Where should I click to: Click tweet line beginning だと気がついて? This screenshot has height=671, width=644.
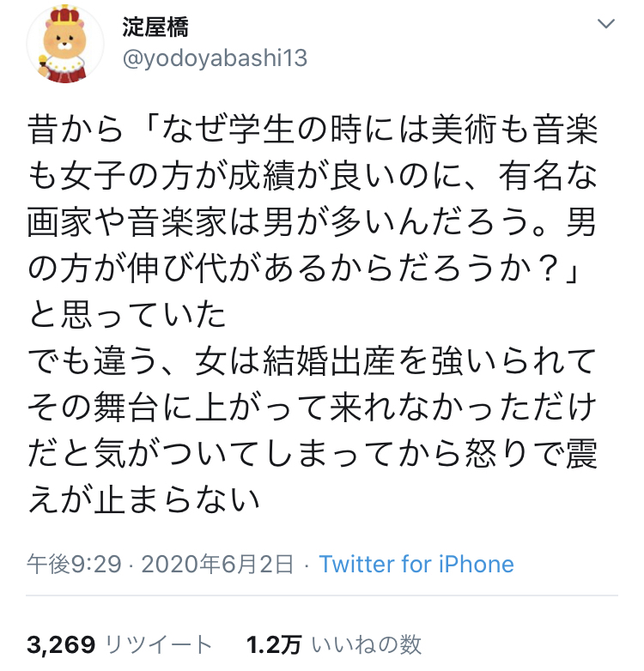tap(313, 454)
